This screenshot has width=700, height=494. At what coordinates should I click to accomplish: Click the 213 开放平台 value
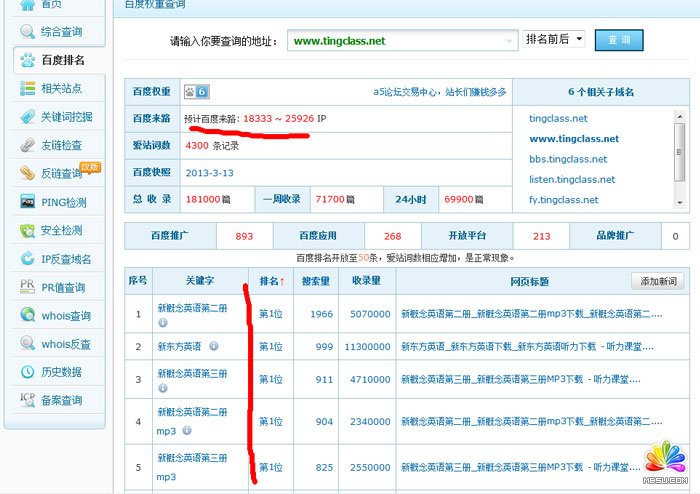point(542,236)
